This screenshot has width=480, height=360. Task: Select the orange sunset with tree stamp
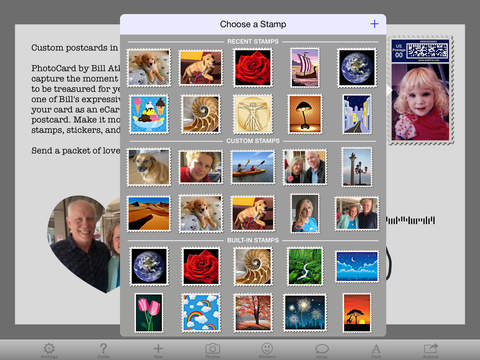[x=356, y=313]
